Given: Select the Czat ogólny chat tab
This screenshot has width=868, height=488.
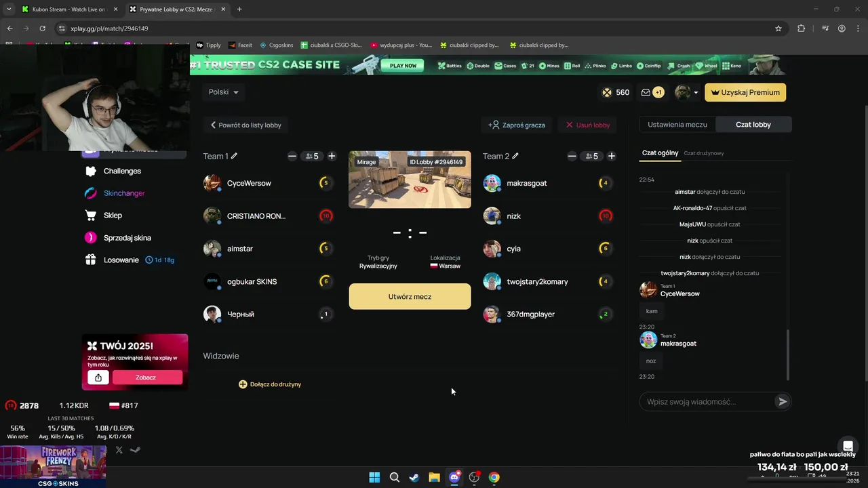Looking at the screenshot, I should tap(660, 153).
